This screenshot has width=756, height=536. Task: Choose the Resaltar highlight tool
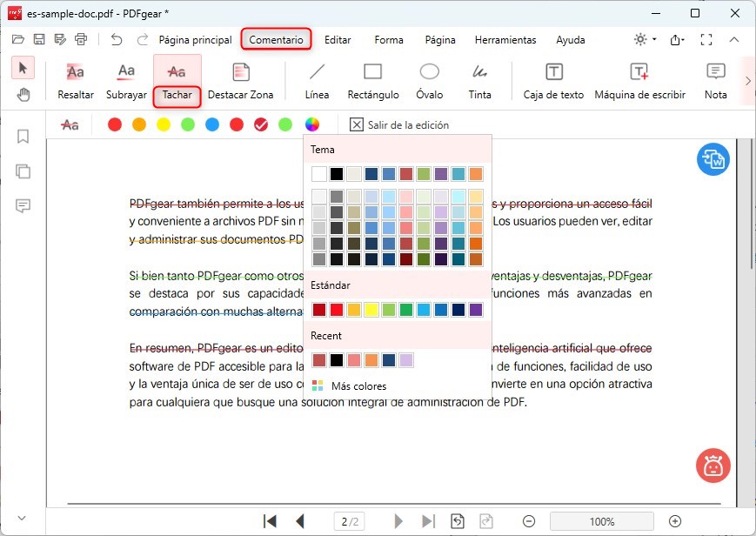76,81
